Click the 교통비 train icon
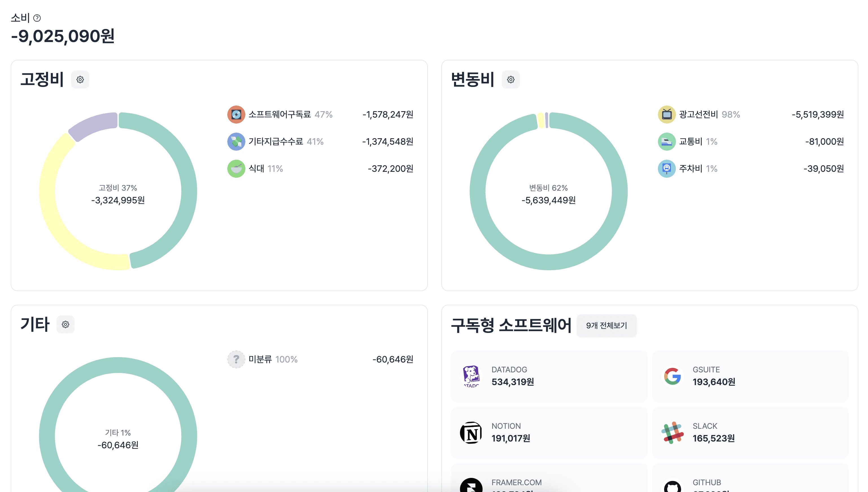The image size is (868, 492). point(666,142)
